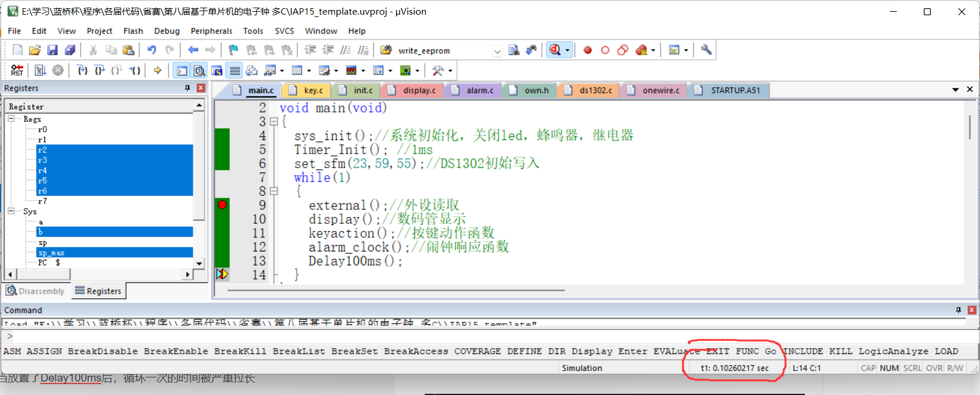Open the write_eeprom find combo box dropdown
Screen dimensions: 980x395
[x=497, y=51]
